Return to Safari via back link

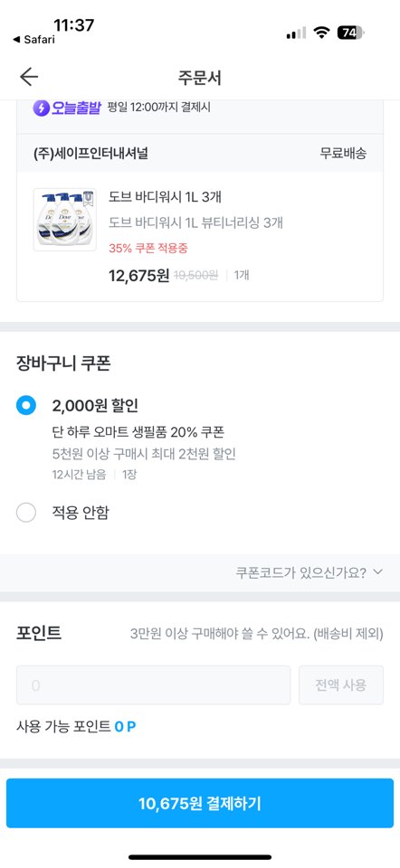click(33, 39)
